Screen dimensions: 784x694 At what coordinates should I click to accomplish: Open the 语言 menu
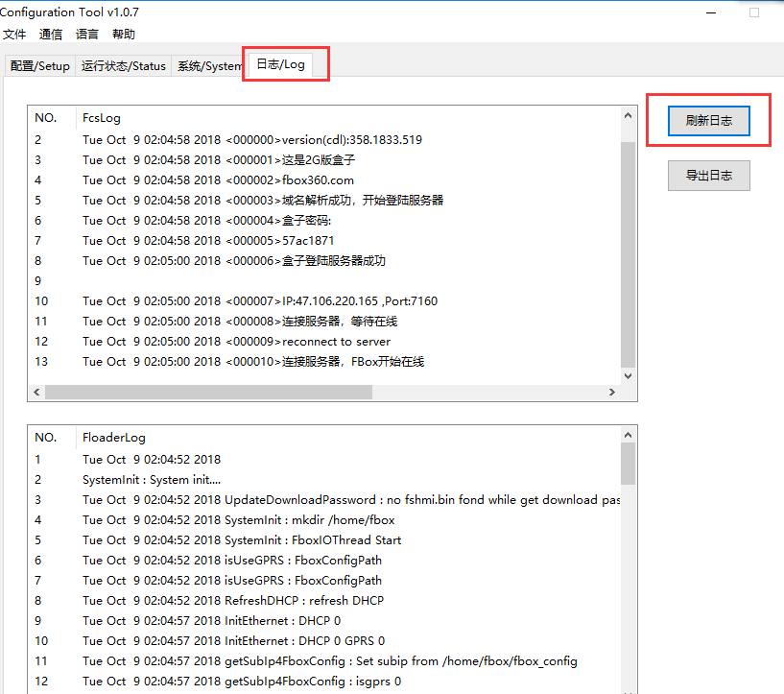point(87,34)
